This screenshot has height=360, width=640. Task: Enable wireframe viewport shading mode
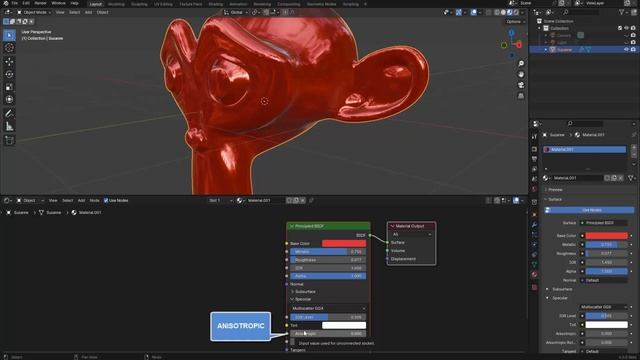tap(497, 13)
